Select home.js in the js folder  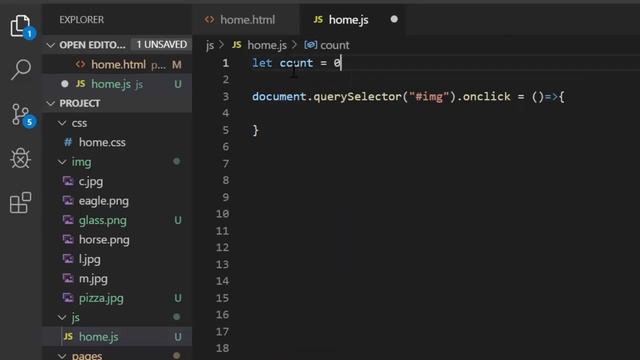point(118,337)
